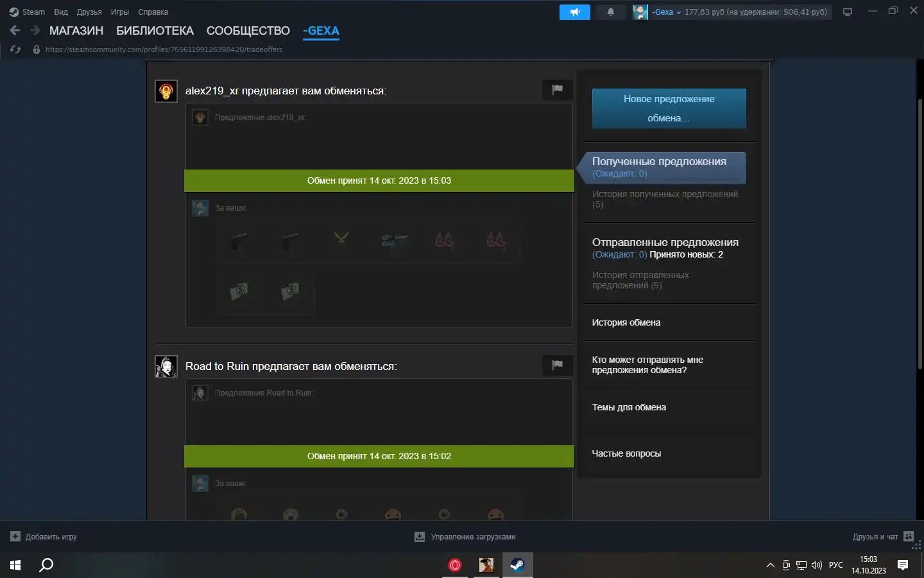Open the game taskbar icon next to Opera

point(486,565)
